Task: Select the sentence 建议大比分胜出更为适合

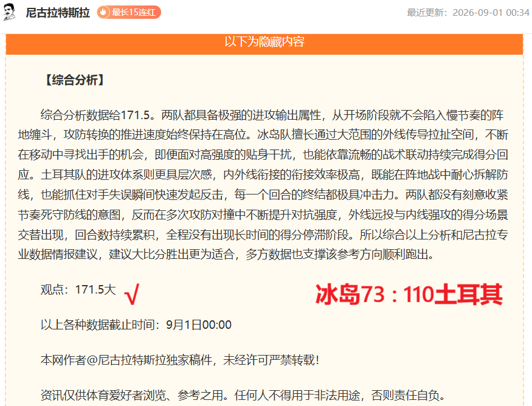Action: 171,254
